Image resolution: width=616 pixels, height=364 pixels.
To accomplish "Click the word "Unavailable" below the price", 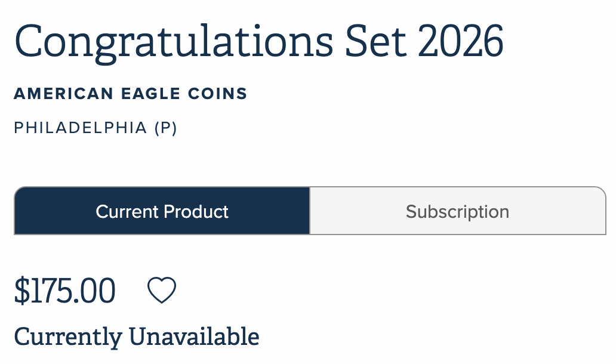I will (194, 337).
